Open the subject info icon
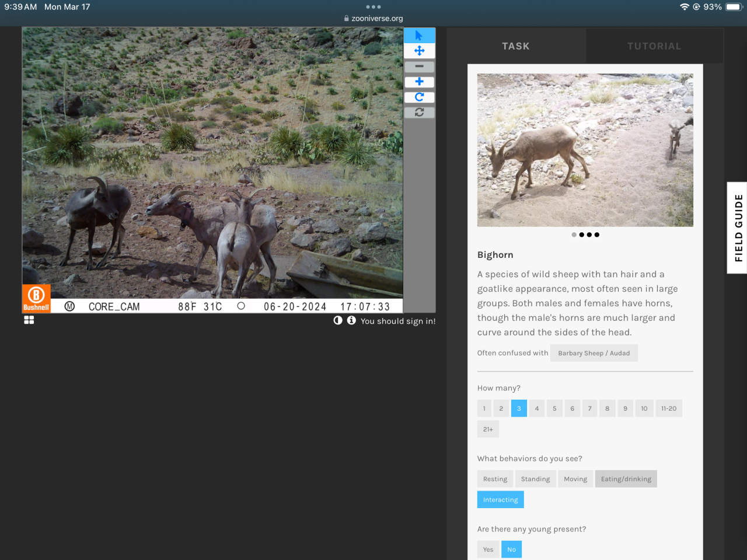The height and width of the screenshot is (560, 747). [x=351, y=320]
